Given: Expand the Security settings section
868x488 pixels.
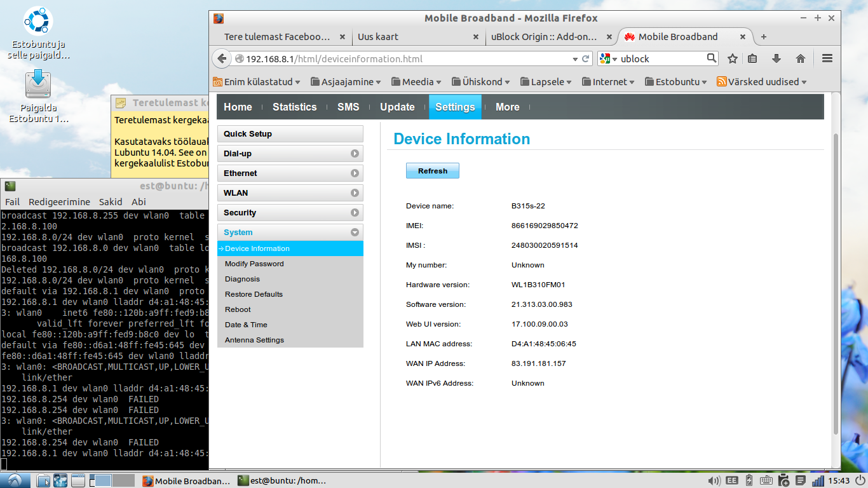Looking at the screenshot, I should click(290, 213).
